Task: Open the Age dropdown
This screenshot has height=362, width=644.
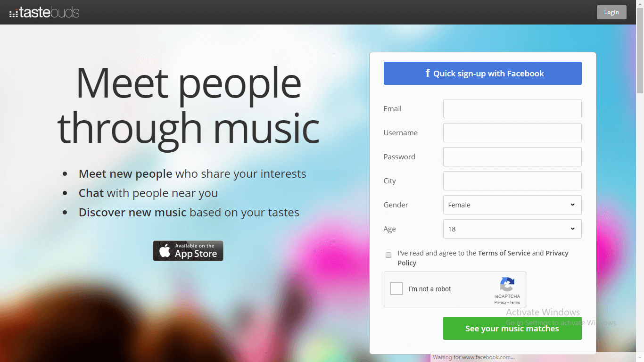Action: [512, 229]
